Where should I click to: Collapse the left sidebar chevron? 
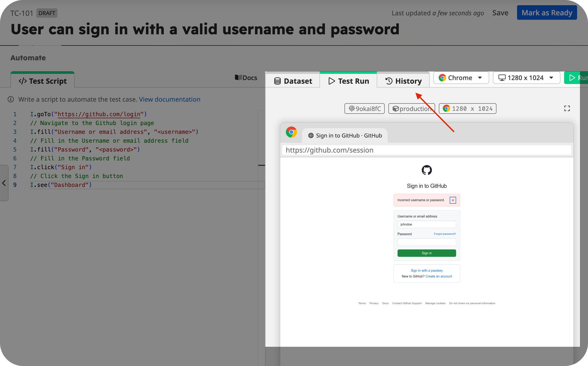click(x=4, y=183)
